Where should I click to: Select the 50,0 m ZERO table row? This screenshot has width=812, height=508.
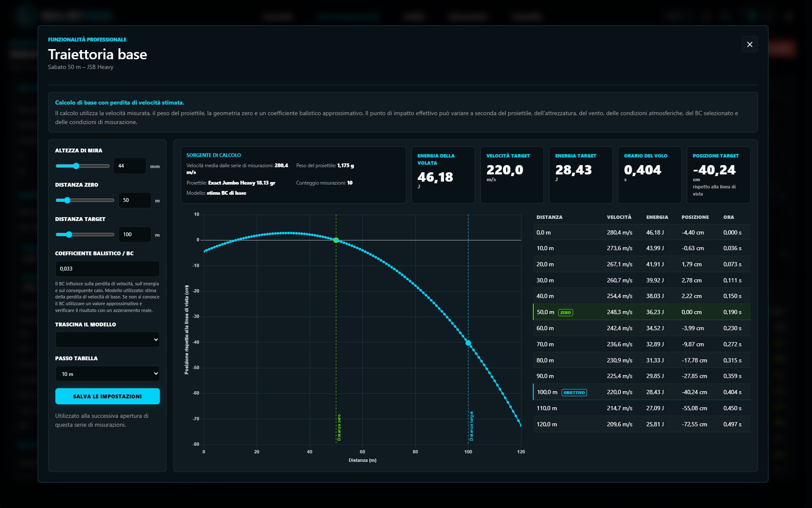point(642,312)
